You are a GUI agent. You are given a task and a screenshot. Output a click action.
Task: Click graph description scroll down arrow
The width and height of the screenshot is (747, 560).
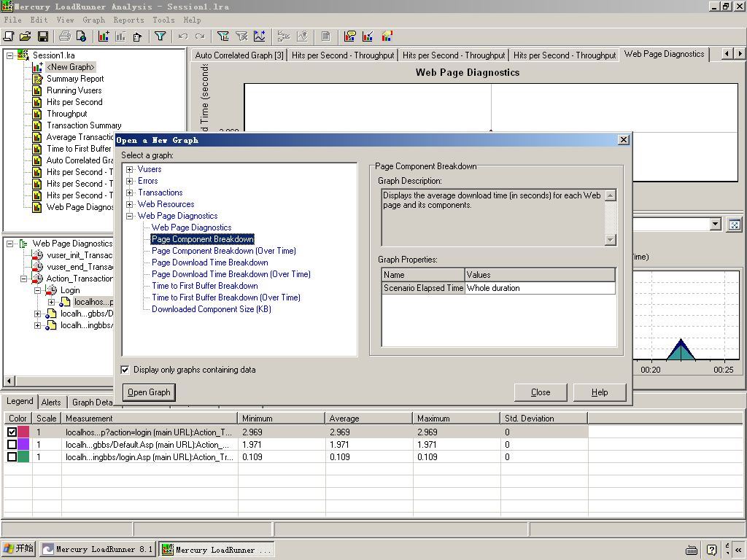click(x=611, y=240)
